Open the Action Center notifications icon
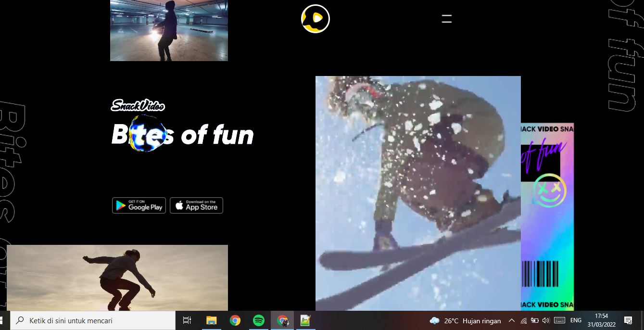This screenshot has height=330, width=644. click(628, 320)
